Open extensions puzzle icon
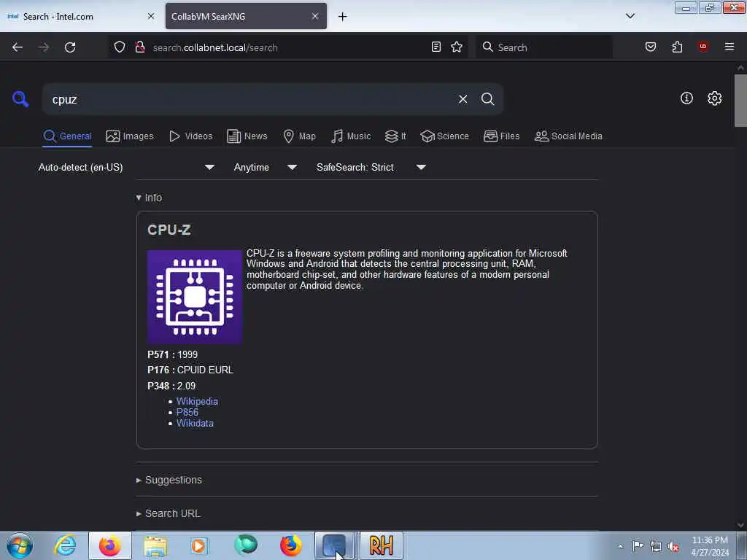 pyautogui.click(x=677, y=47)
